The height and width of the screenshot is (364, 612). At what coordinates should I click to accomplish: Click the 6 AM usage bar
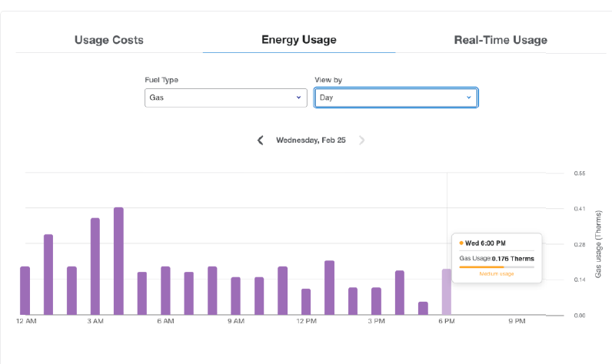[x=165, y=290]
